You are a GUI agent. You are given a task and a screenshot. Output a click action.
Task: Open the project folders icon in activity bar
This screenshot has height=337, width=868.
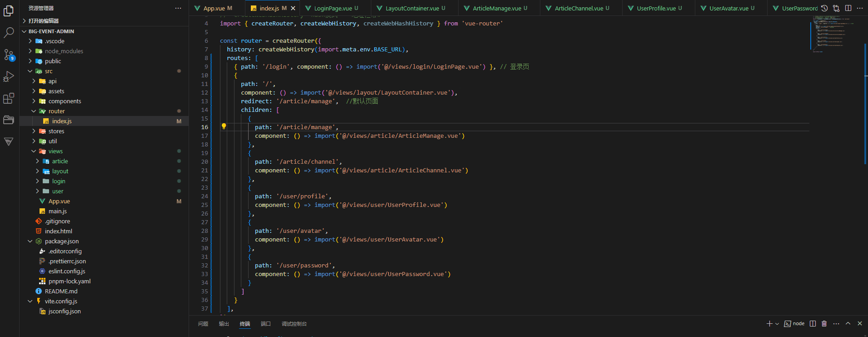[x=9, y=120]
